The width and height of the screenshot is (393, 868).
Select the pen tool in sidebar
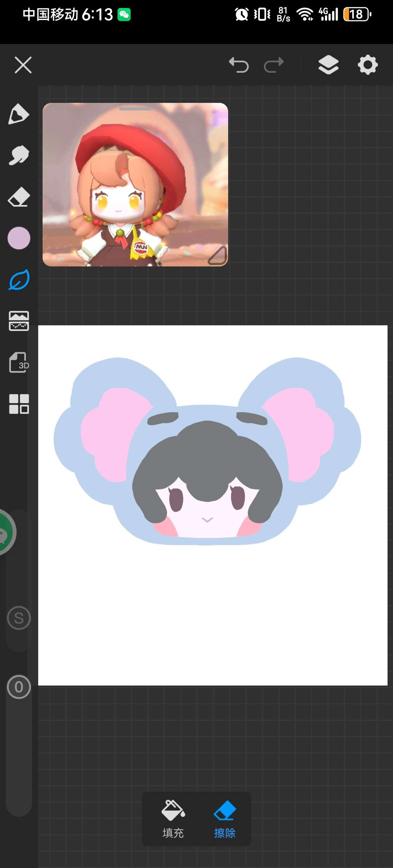click(19, 114)
